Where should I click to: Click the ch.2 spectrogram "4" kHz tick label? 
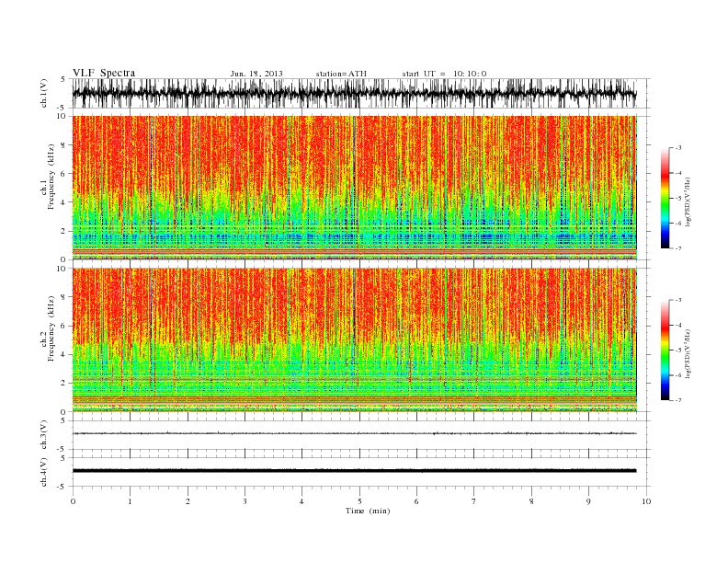coord(63,354)
